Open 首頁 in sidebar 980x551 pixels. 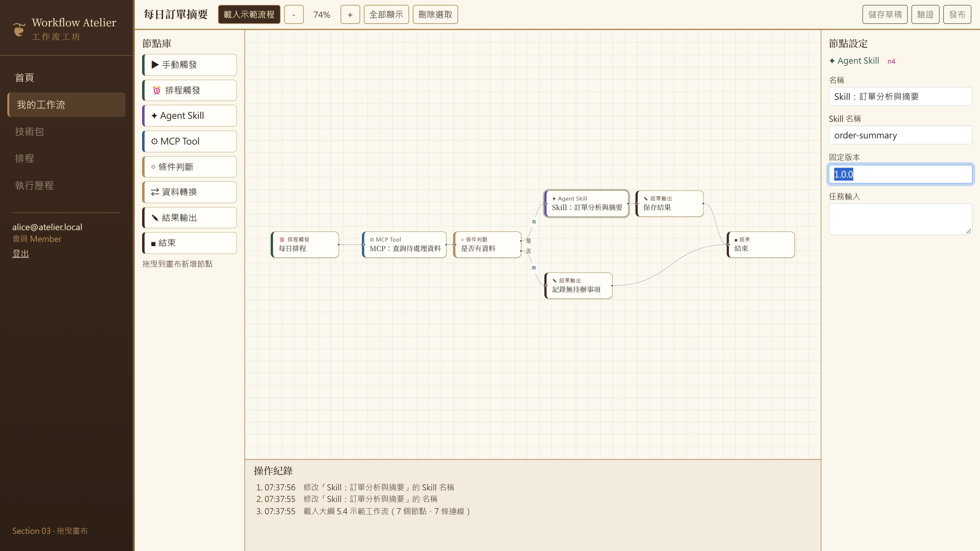click(x=66, y=77)
